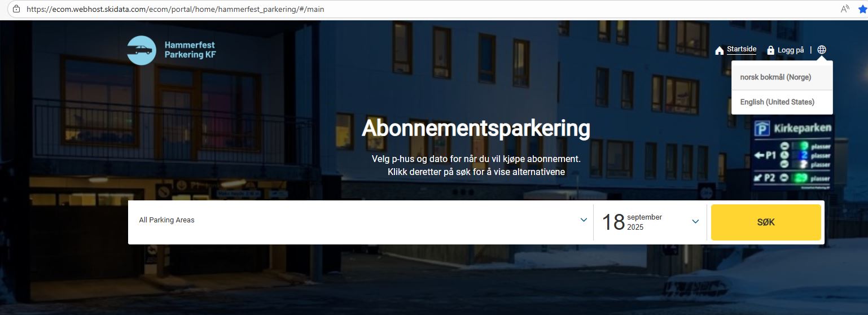Click the blue favorites star icon
The height and width of the screenshot is (315, 868).
pyautogui.click(x=863, y=9)
